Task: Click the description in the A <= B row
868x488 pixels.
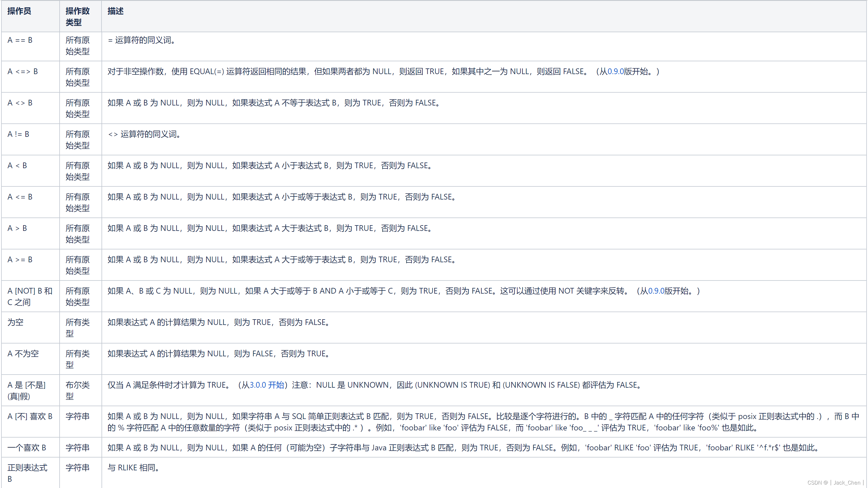Action: tap(282, 197)
